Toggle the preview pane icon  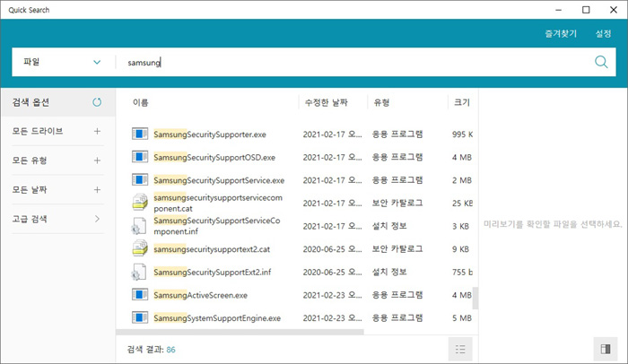[x=606, y=349]
